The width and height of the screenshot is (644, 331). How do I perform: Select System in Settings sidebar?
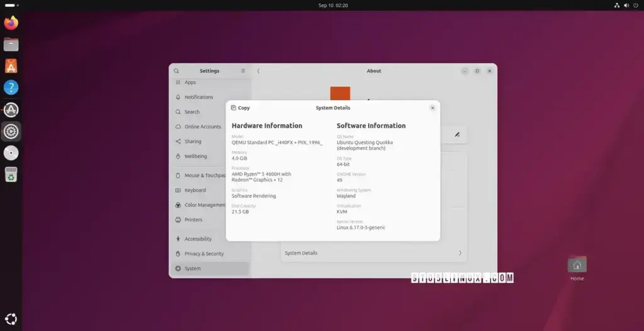pos(209,268)
